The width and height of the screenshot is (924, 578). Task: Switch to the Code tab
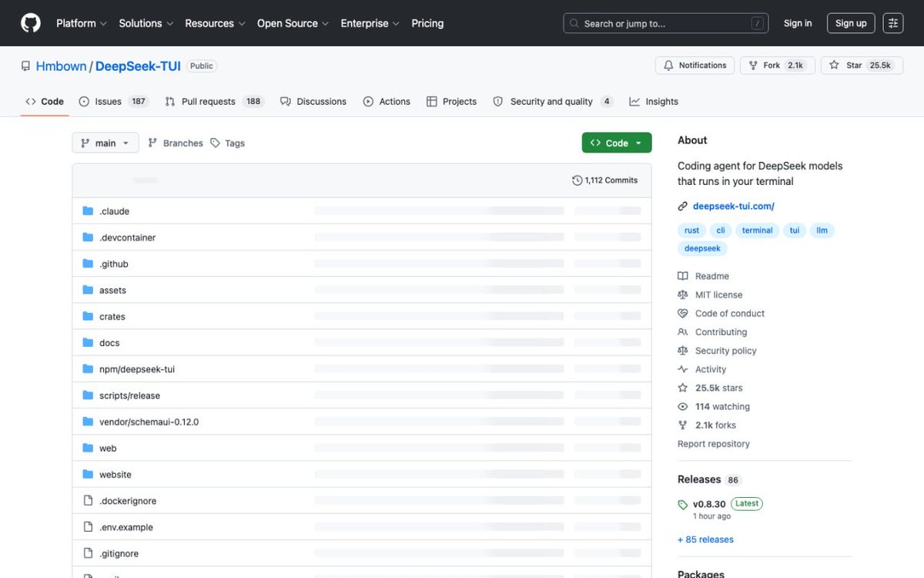pyautogui.click(x=45, y=102)
